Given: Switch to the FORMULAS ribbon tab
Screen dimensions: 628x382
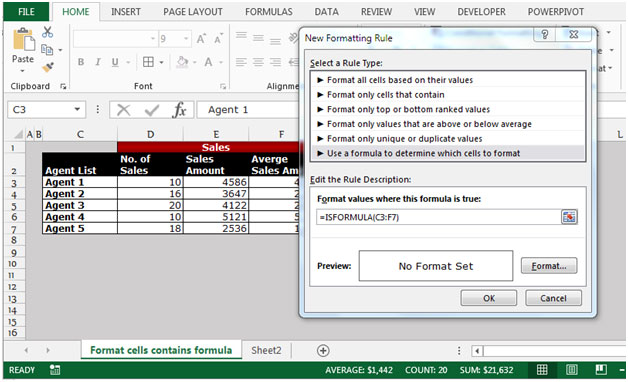Looking at the screenshot, I should (x=269, y=12).
